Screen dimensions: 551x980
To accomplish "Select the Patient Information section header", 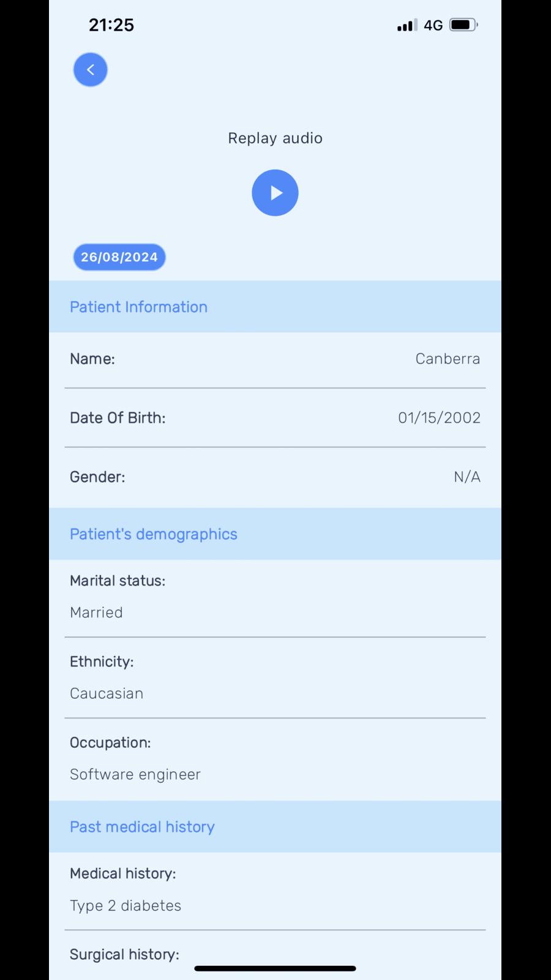I will (x=138, y=307).
